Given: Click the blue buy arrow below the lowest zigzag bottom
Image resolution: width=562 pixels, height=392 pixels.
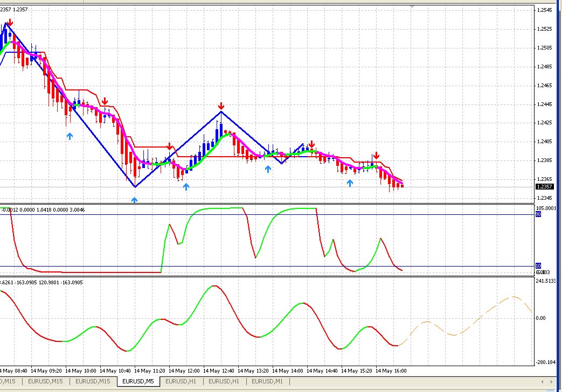Looking at the screenshot, I should 135,200.
